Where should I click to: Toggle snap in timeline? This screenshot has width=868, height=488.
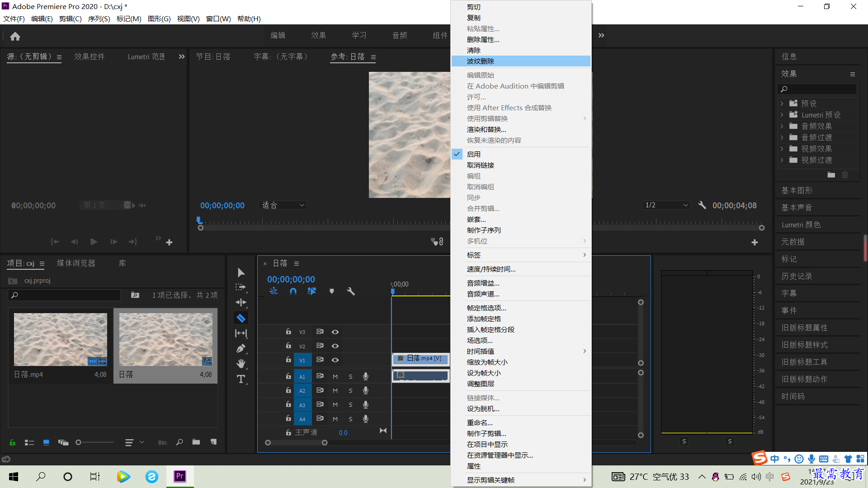pos(293,291)
